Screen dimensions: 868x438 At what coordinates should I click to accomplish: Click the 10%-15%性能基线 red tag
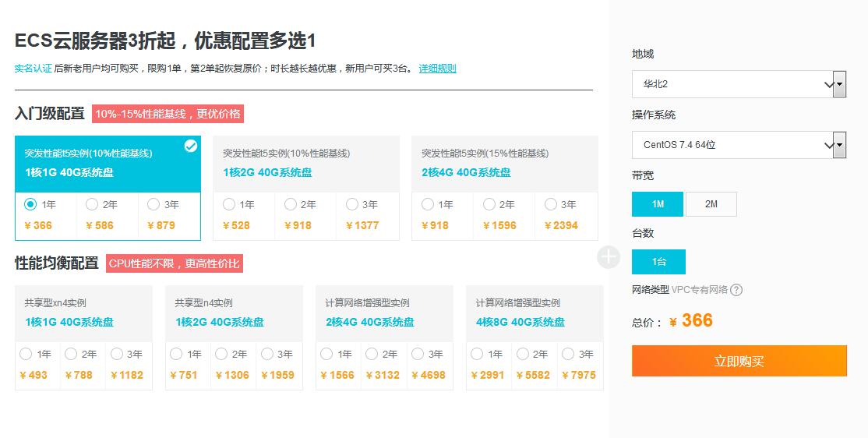(168, 114)
